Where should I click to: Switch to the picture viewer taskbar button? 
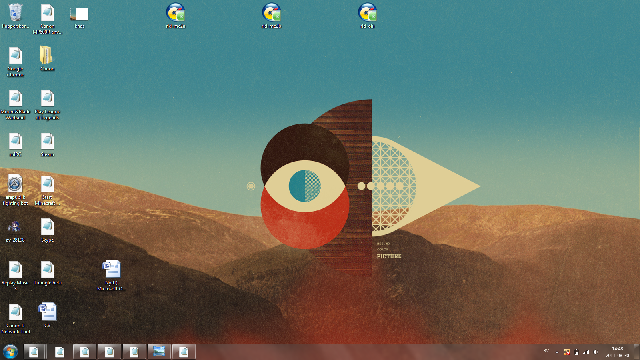[x=159, y=351]
